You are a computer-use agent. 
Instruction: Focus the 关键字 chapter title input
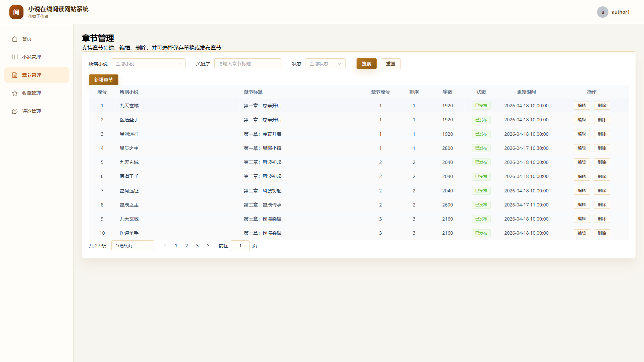coord(248,64)
